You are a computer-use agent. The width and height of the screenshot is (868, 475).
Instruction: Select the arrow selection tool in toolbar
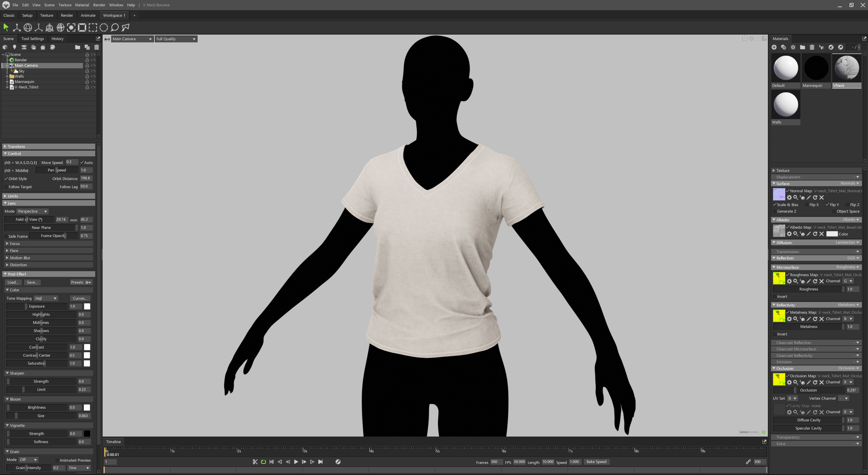click(6, 27)
